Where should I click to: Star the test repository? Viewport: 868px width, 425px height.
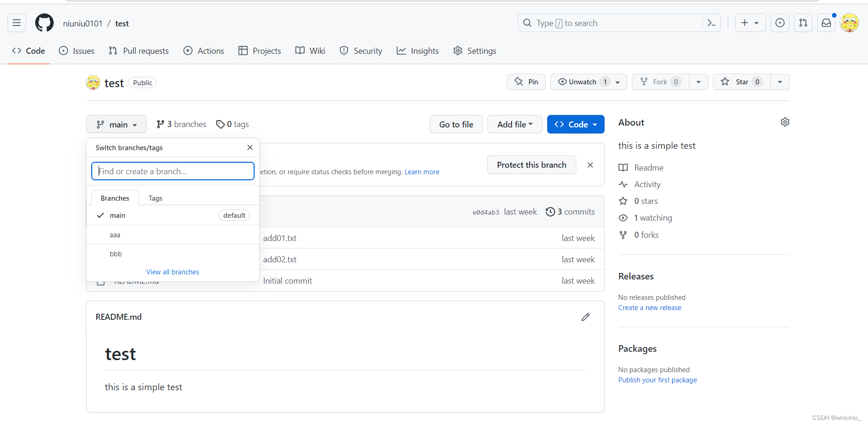click(742, 82)
